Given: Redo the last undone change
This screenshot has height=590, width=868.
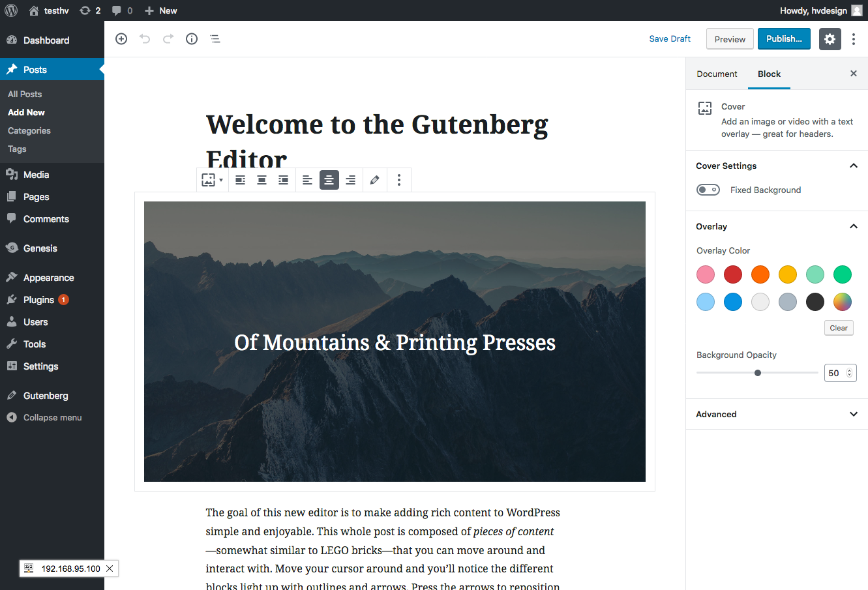Looking at the screenshot, I should pyautogui.click(x=168, y=39).
